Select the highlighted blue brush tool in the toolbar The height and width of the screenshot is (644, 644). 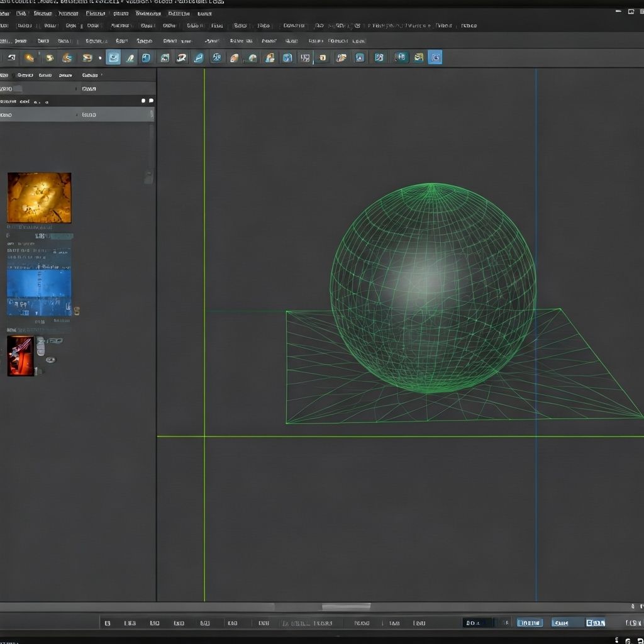112,57
